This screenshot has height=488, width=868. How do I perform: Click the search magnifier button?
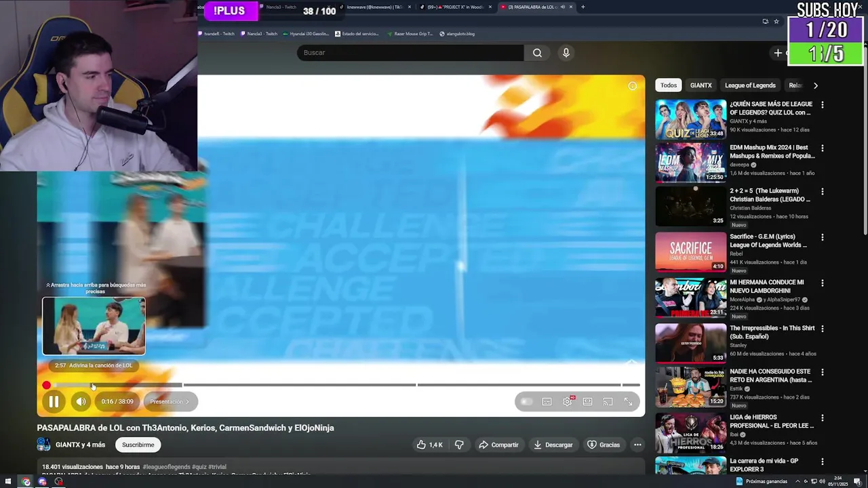pyautogui.click(x=537, y=53)
